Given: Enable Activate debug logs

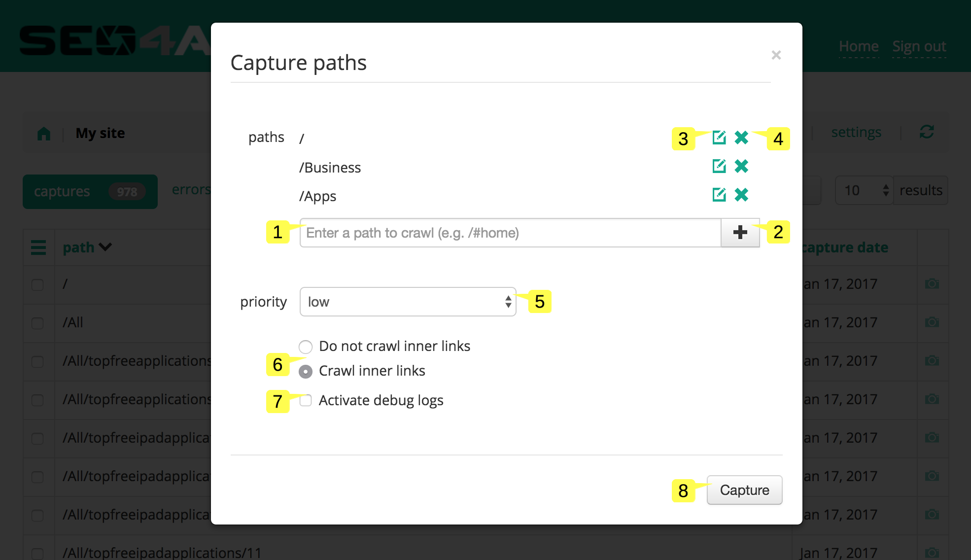Looking at the screenshot, I should tap(306, 401).
